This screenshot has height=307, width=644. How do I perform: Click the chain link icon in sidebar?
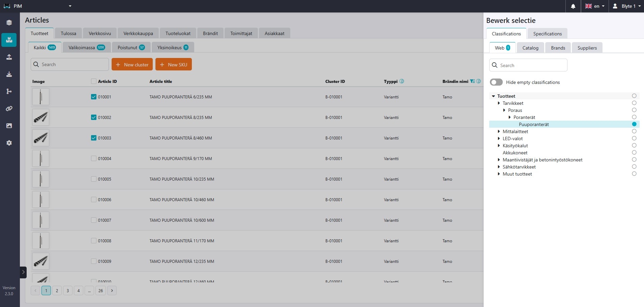(x=9, y=109)
